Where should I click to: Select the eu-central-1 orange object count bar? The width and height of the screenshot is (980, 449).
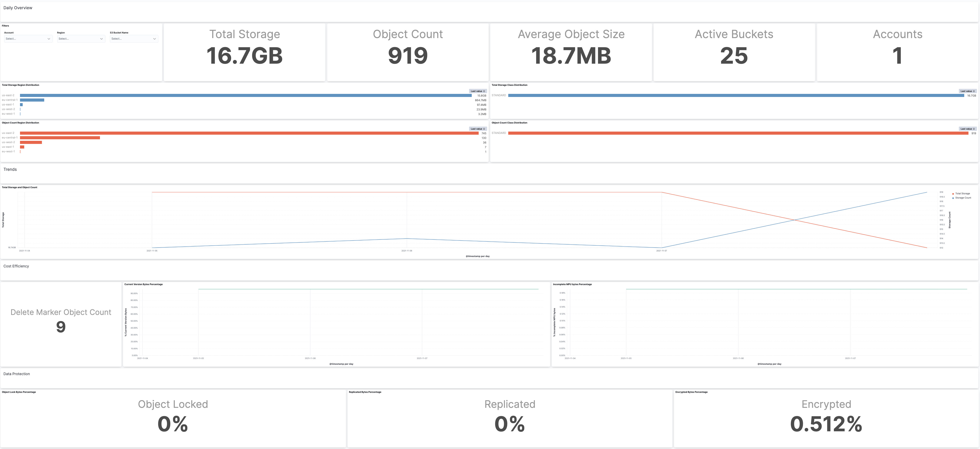60,138
